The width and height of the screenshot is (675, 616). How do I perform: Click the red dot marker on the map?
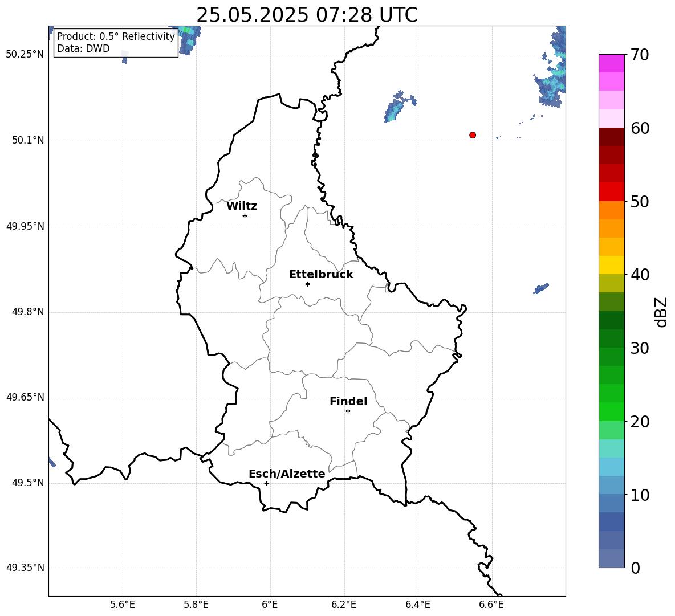click(473, 135)
